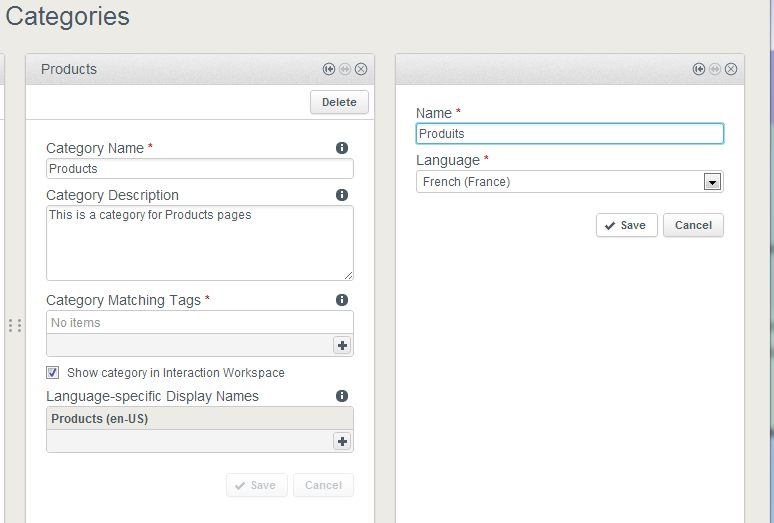Select the Products (en-US) display name entry

(x=199, y=418)
